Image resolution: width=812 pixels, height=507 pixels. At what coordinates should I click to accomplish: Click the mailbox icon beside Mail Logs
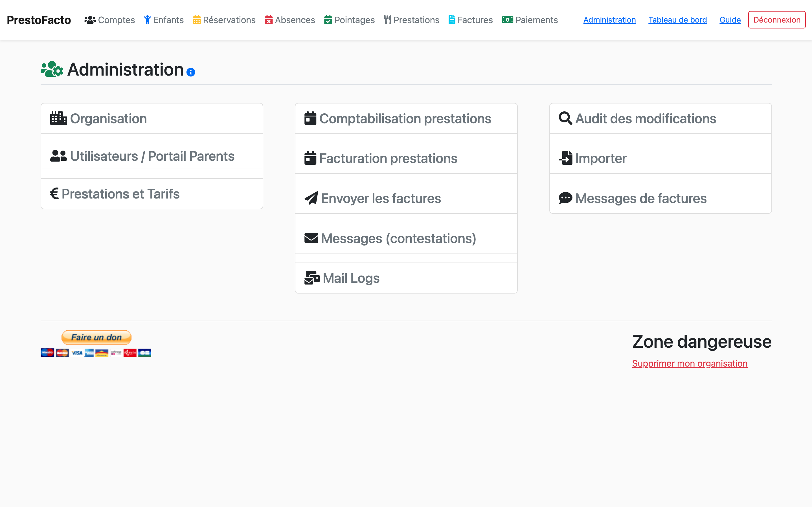tap(311, 278)
